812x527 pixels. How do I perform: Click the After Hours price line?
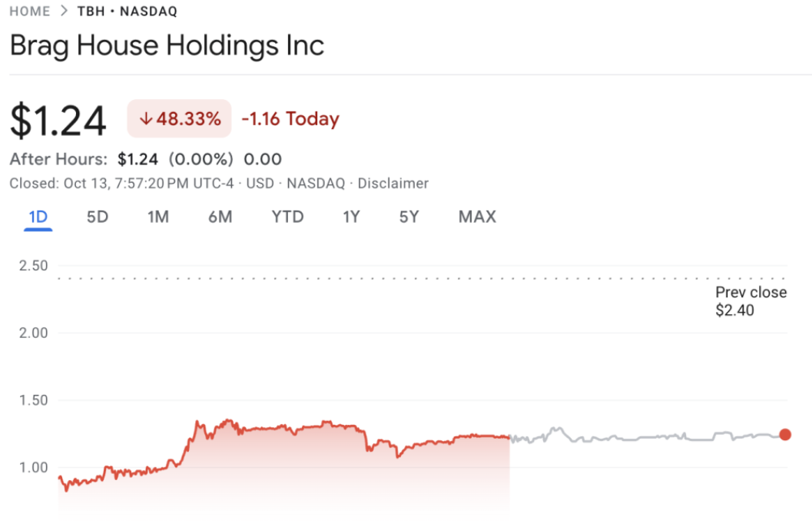coord(145,160)
